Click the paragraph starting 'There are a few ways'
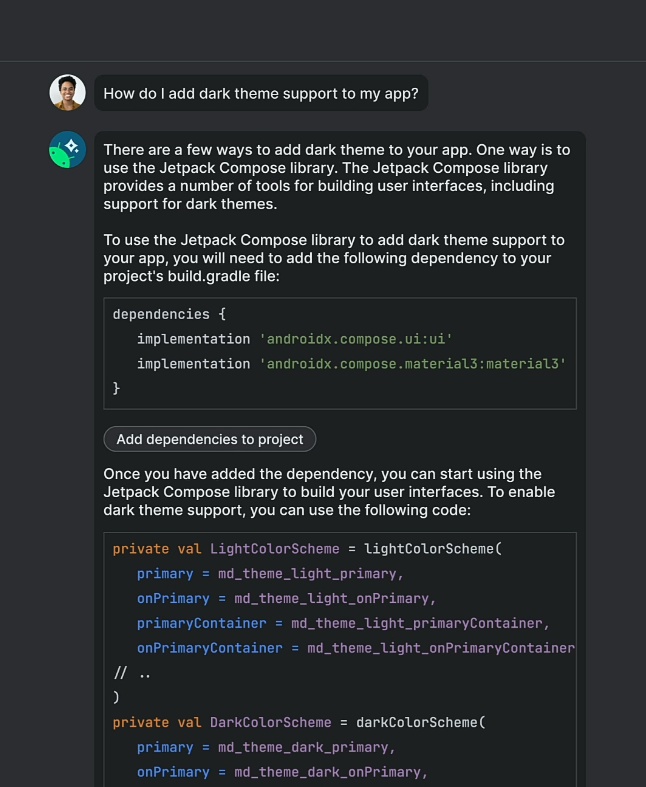Screen dimensions: 646x787 (336, 176)
